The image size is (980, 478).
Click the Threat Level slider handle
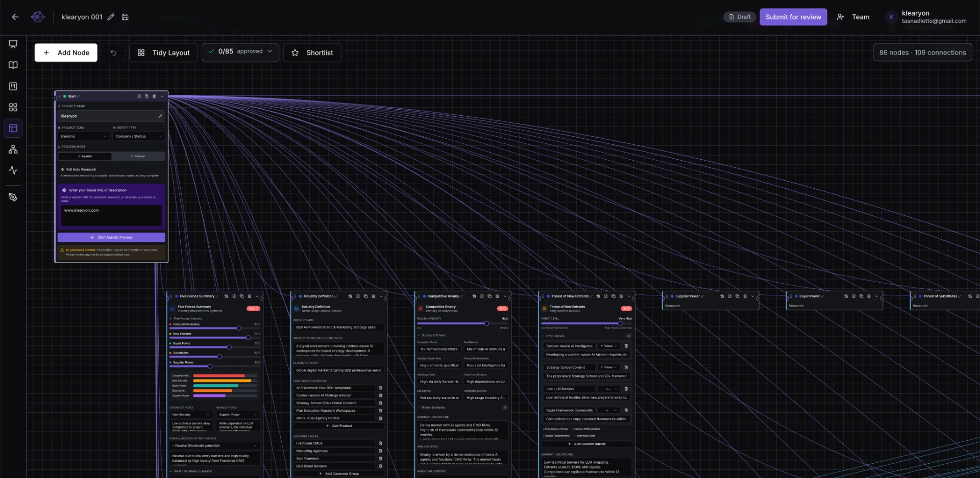coord(620,323)
